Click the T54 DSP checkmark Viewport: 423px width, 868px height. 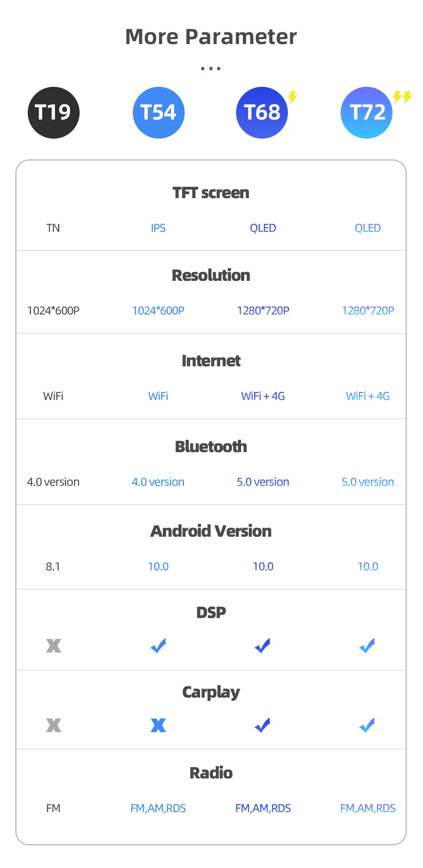coord(158,646)
